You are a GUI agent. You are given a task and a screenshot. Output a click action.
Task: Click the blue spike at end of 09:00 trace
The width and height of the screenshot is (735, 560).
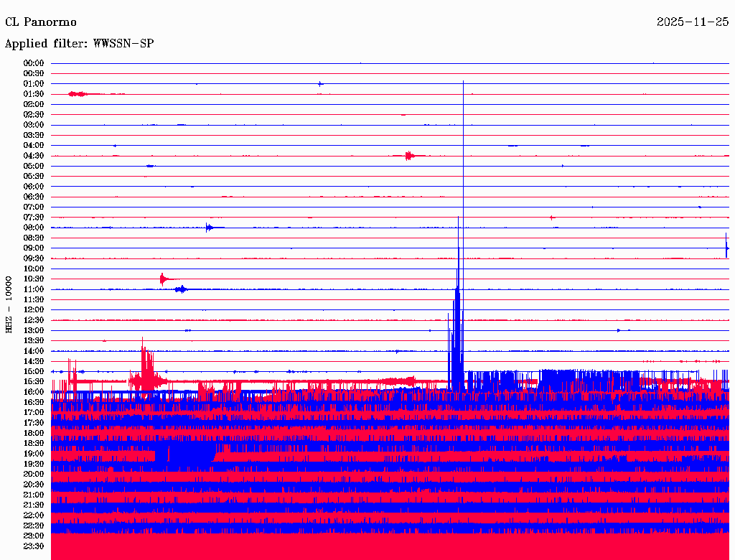[726, 246]
